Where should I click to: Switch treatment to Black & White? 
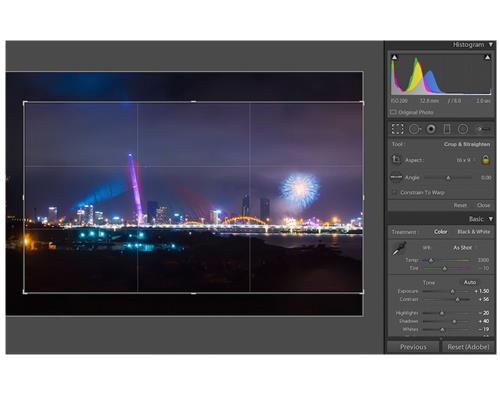474,232
